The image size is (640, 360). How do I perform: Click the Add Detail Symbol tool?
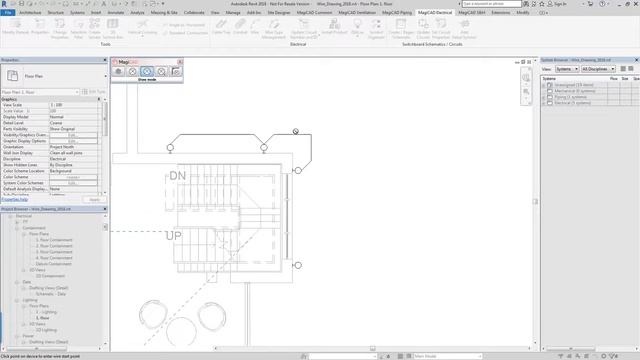(464, 29)
